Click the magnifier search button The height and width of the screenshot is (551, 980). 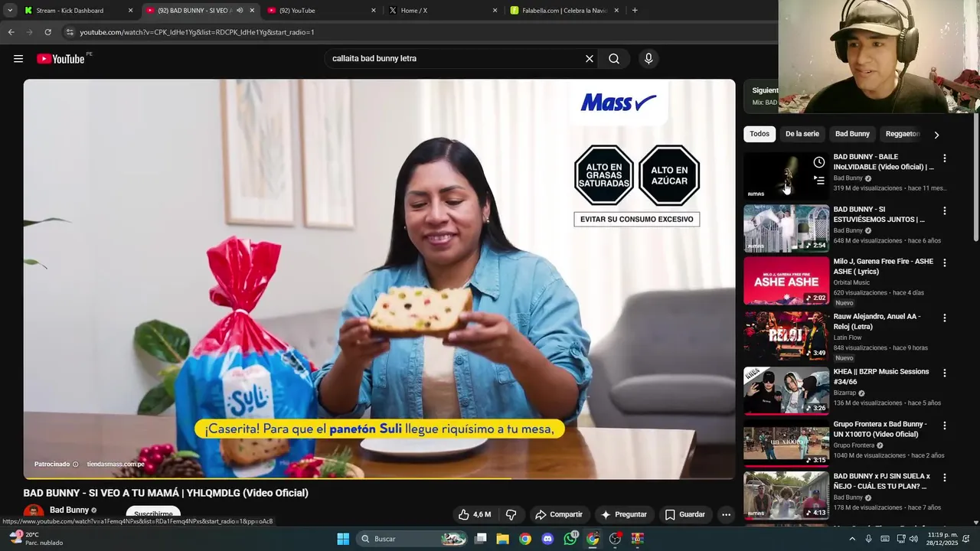tap(614, 59)
